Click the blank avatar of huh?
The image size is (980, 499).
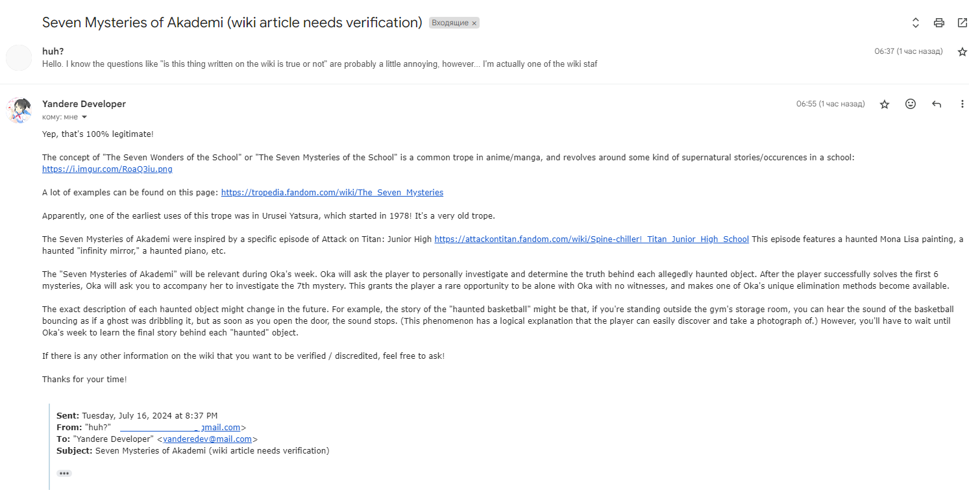coord(19,58)
